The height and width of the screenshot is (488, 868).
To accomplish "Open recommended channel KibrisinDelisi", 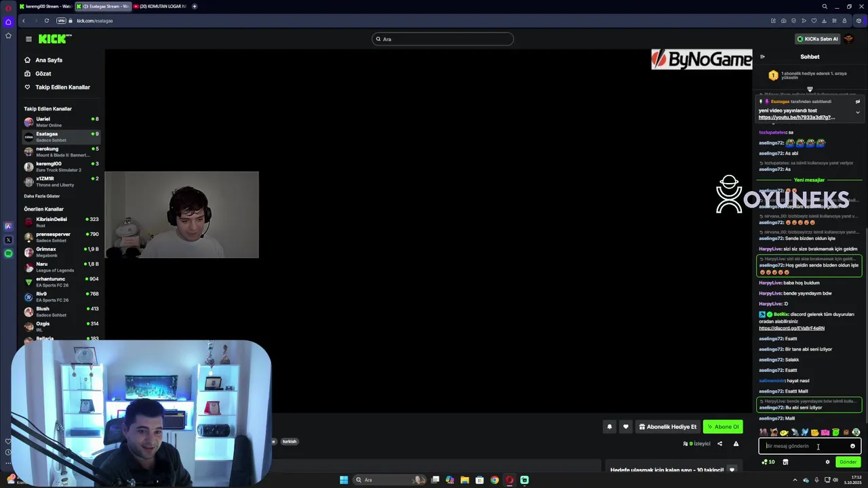I will click(61, 222).
